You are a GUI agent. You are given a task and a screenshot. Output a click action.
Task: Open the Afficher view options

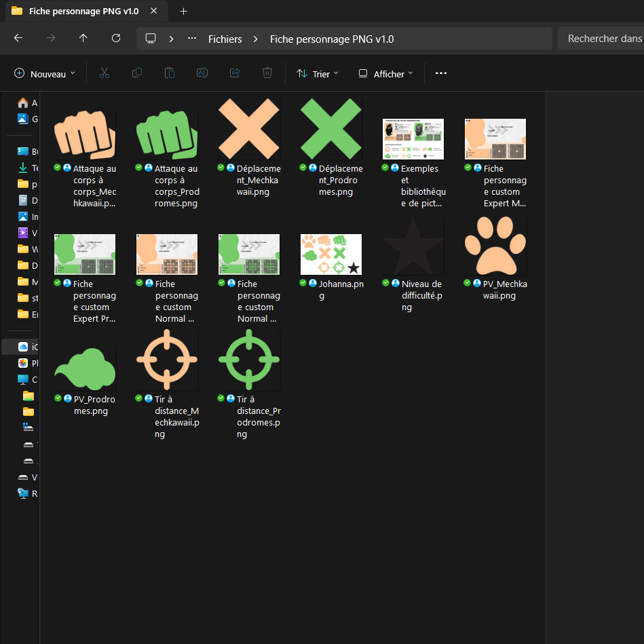click(x=385, y=74)
